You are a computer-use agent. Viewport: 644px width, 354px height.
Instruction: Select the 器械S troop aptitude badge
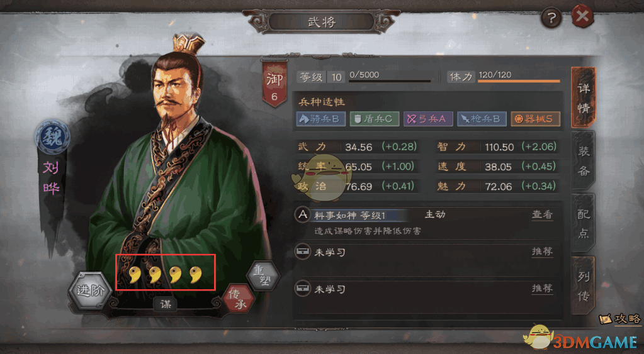click(x=535, y=119)
